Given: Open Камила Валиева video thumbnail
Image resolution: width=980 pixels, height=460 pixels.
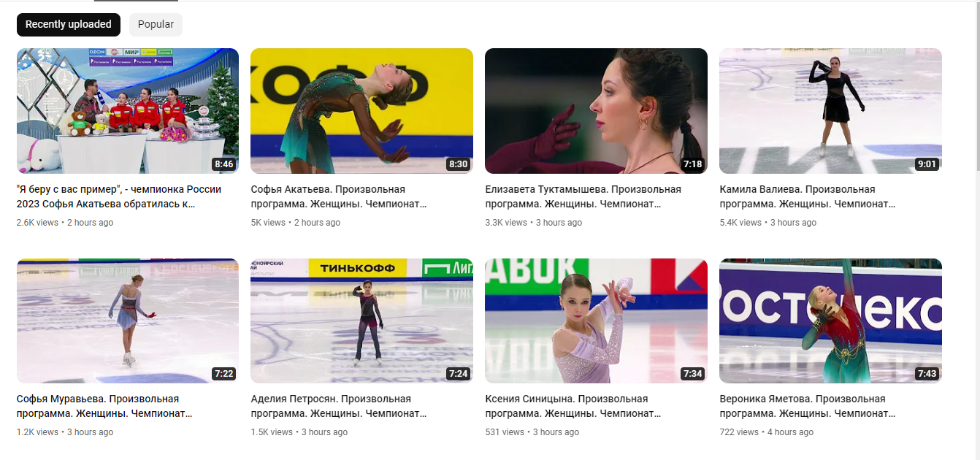Looking at the screenshot, I should tap(830, 111).
